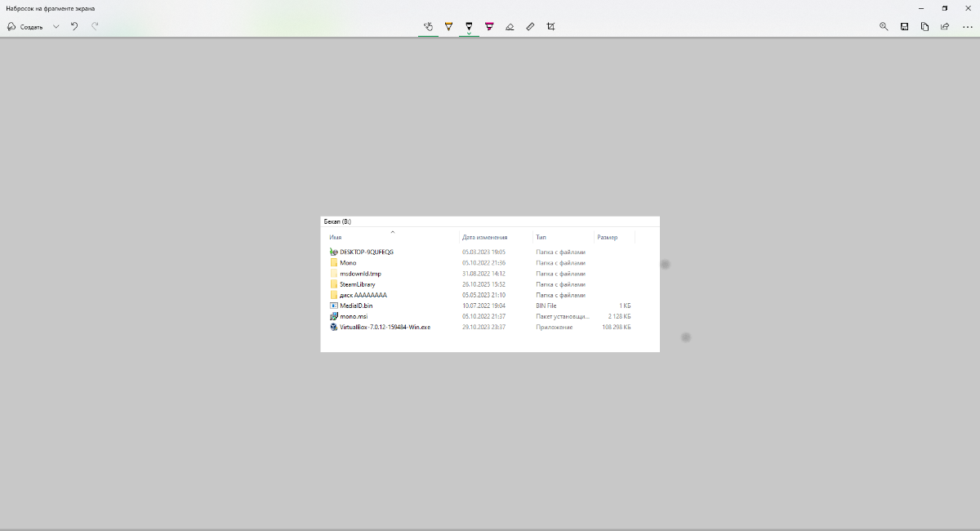Viewport: 980px width, 531px height.
Task: Click the диск АААААААА folder name
Action: (363, 295)
